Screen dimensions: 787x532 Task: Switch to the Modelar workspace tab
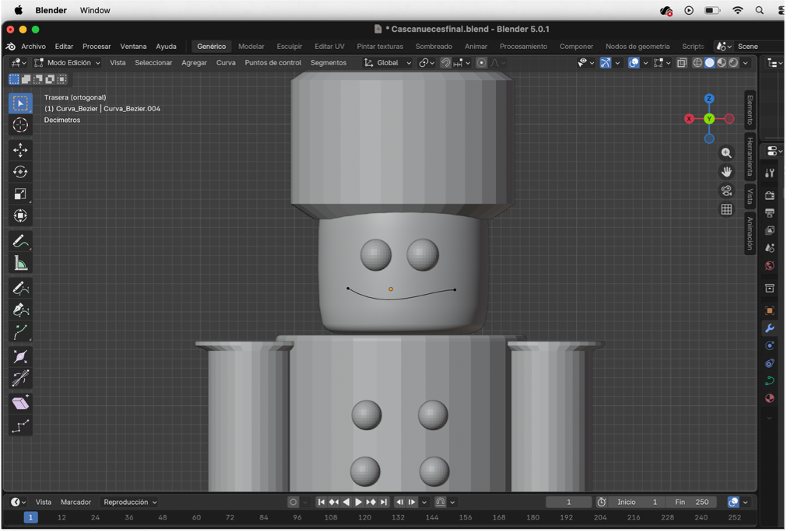pos(251,47)
